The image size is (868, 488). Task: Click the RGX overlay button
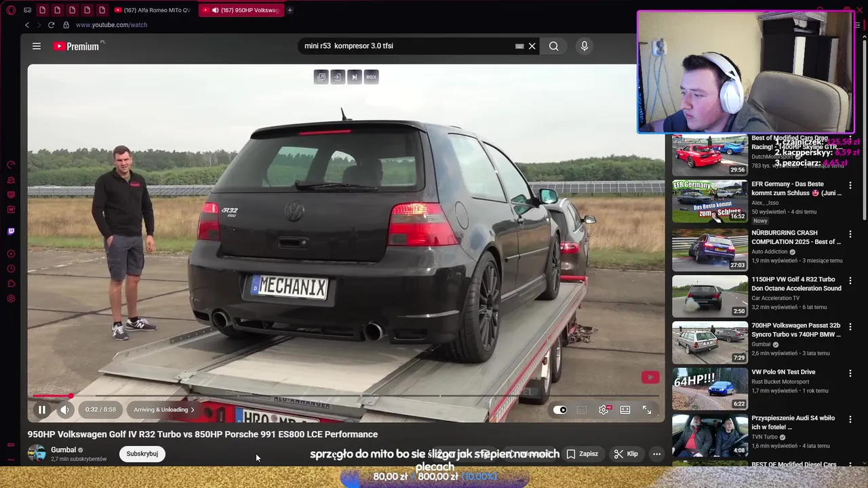pos(371,77)
